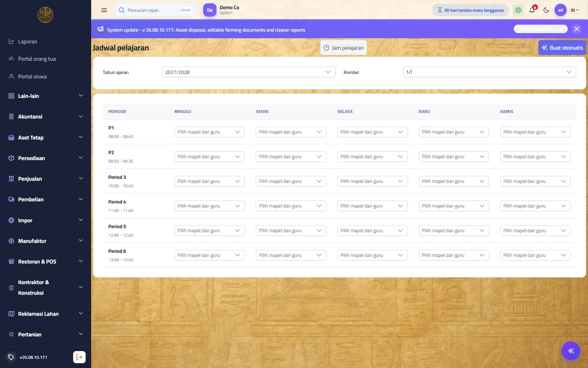Image resolution: width=588 pixels, height=368 pixels.
Task: Click the Lain-lain grid icon
Action: pos(11,96)
